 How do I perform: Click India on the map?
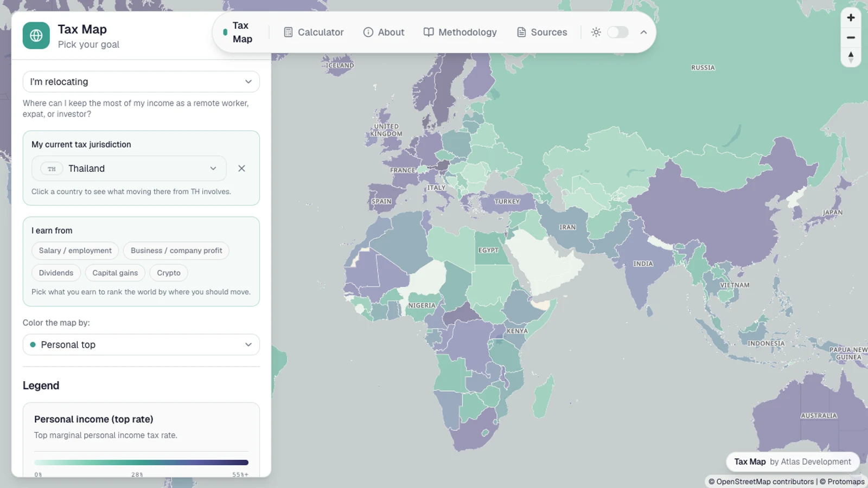click(643, 264)
